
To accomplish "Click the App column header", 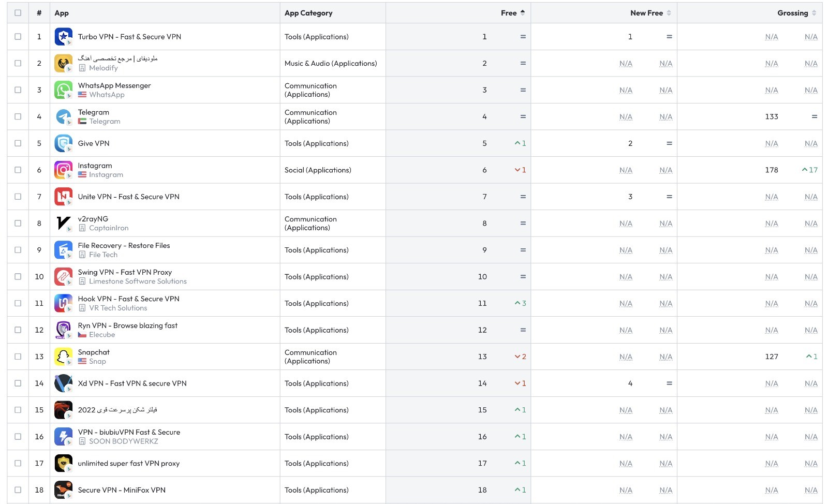I will pos(62,13).
